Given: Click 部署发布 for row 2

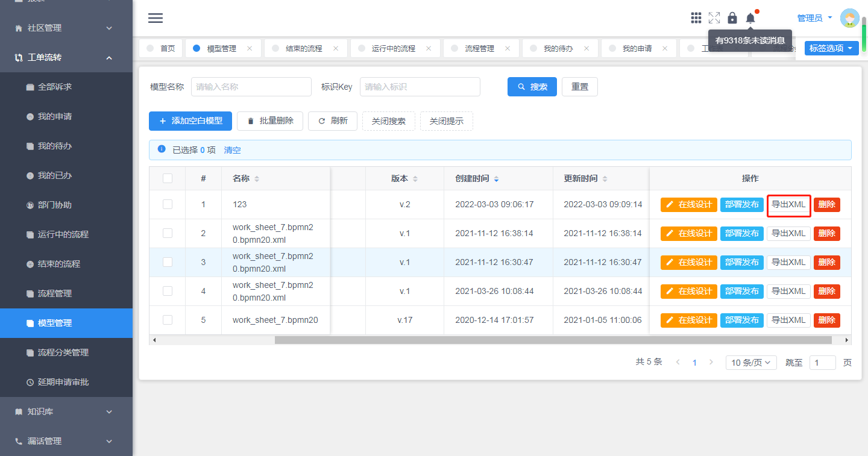Looking at the screenshot, I should click(742, 233).
